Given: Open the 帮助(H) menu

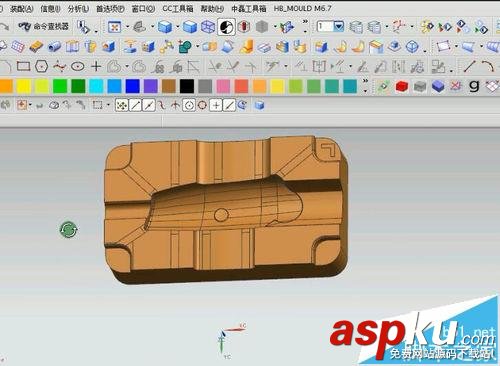Looking at the screenshot, I should point(212,9).
